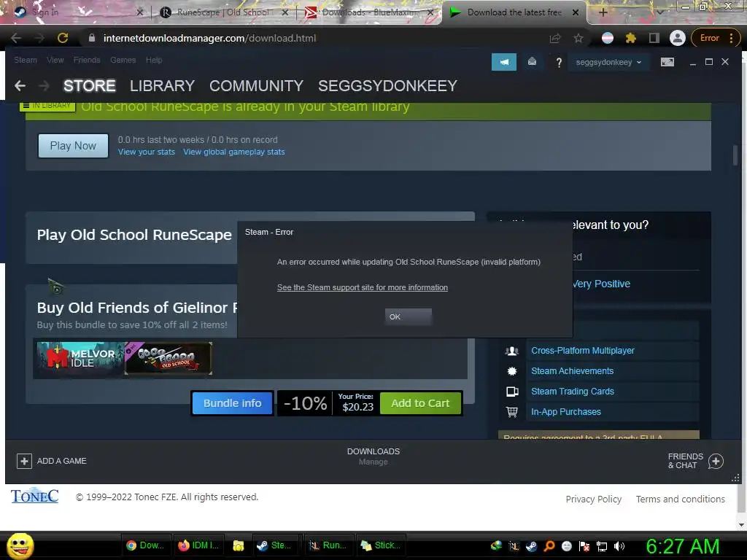
Task: Enter Steam Big Picture mode icon
Action: point(667,62)
